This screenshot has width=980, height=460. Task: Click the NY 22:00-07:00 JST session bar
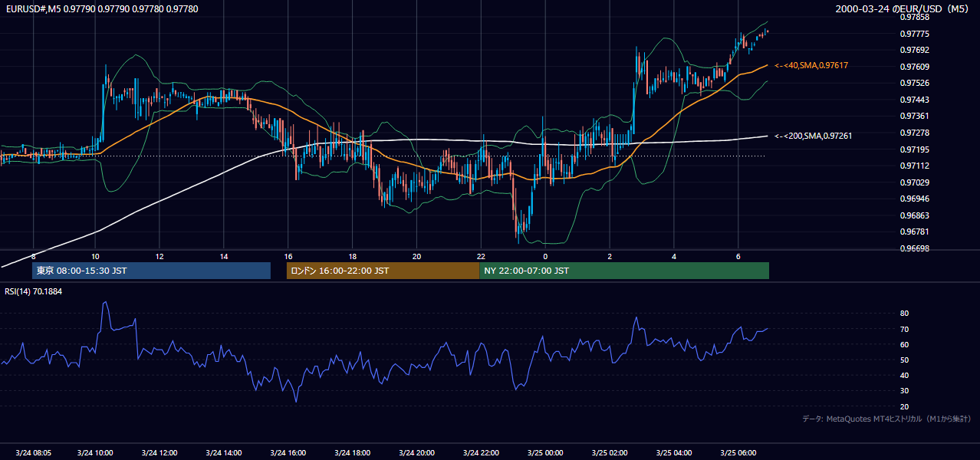[624, 271]
